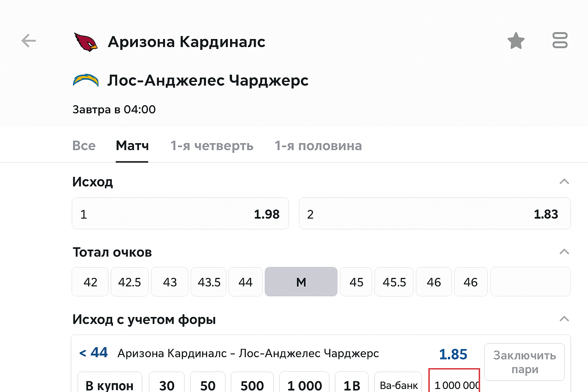Select the 1-я половина tab
This screenshot has width=588, height=392.
318,146
